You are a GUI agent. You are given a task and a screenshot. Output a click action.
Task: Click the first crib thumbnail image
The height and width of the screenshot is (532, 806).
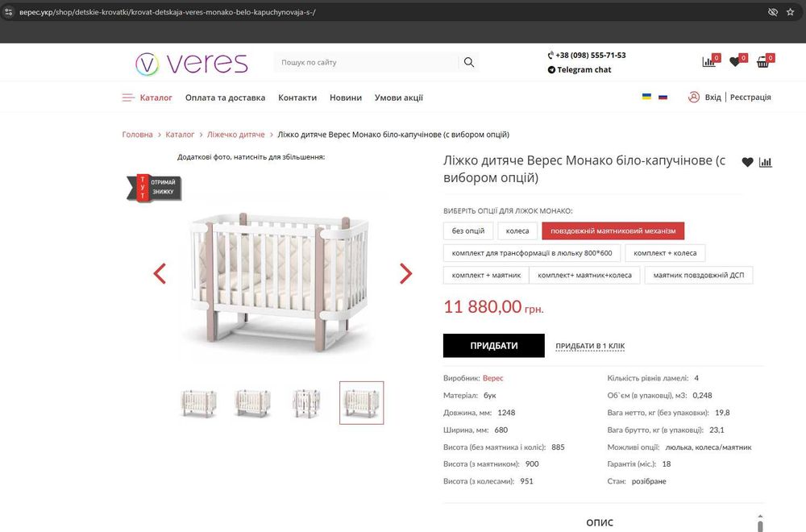pyautogui.click(x=199, y=403)
